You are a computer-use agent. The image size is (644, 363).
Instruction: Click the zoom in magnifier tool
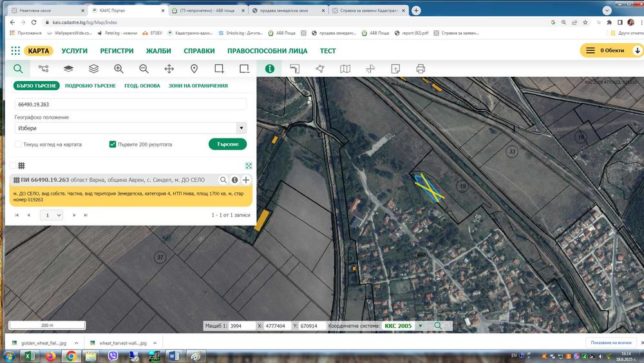click(x=118, y=68)
